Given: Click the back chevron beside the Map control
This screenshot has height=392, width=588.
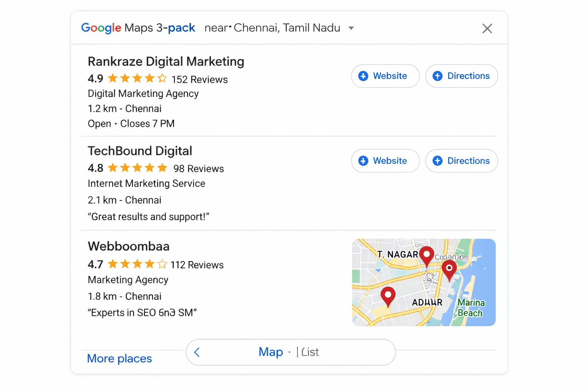Looking at the screenshot, I should (197, 352).
